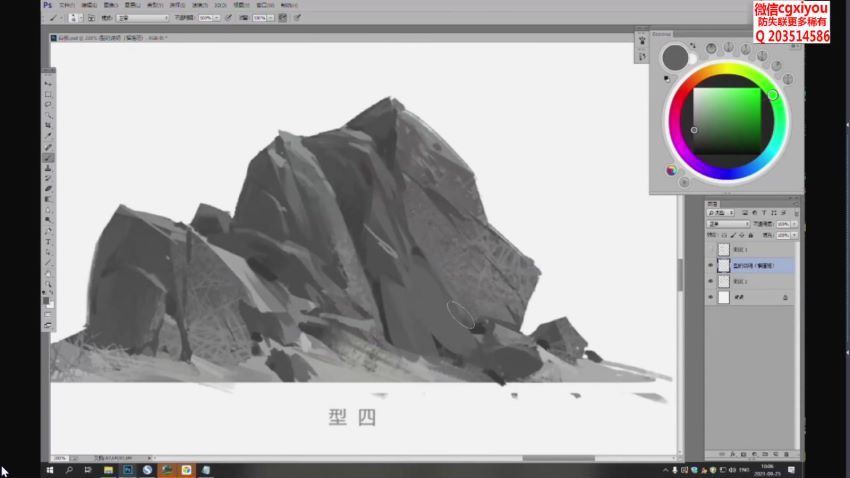Select the Type tool

[48, 242]
